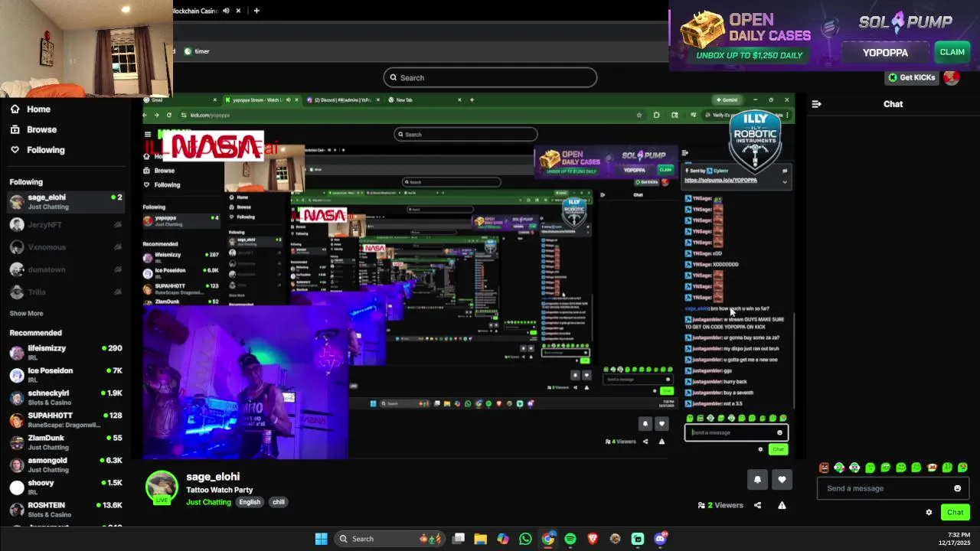This screenshot has height=551, width=980.
Task: Open JerzyNFT channel in Following list
Action: coord(65,225)
